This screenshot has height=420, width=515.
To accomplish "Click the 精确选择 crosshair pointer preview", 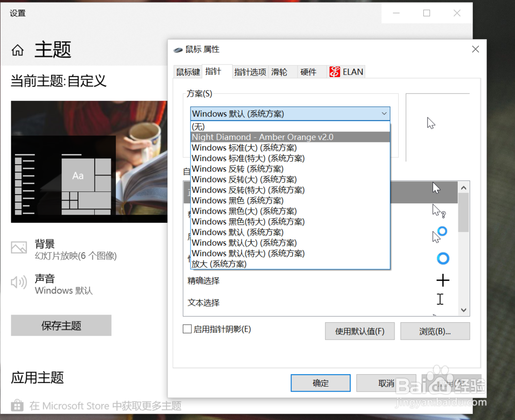I will pyautogui.click(x=442, y=280).
